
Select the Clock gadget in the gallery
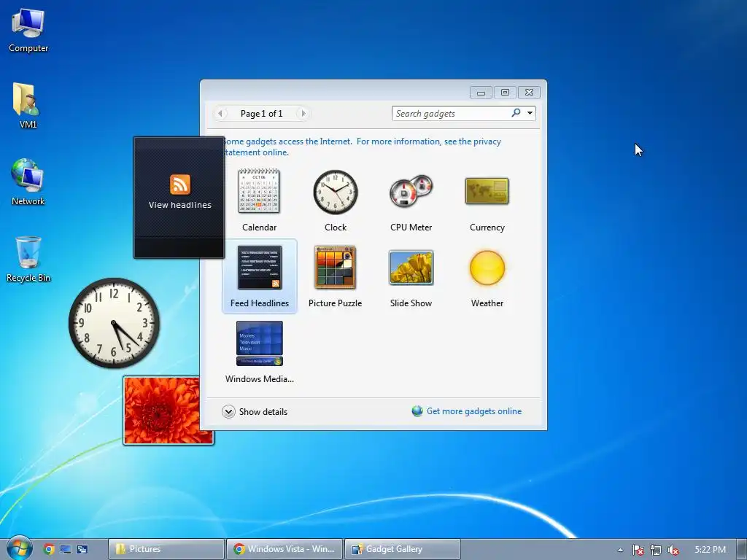tap(336, 192)
